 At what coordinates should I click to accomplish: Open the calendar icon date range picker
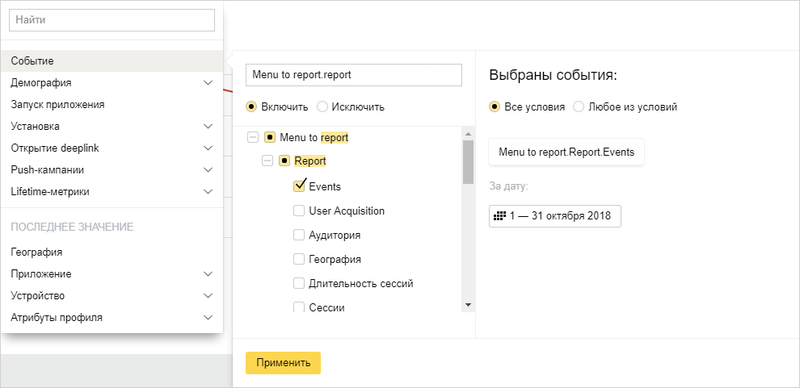point(555,216)
